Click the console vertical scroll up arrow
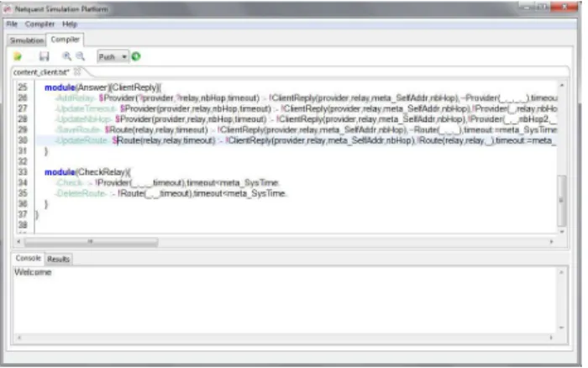 pyautogui.click(x=561, y=272)
